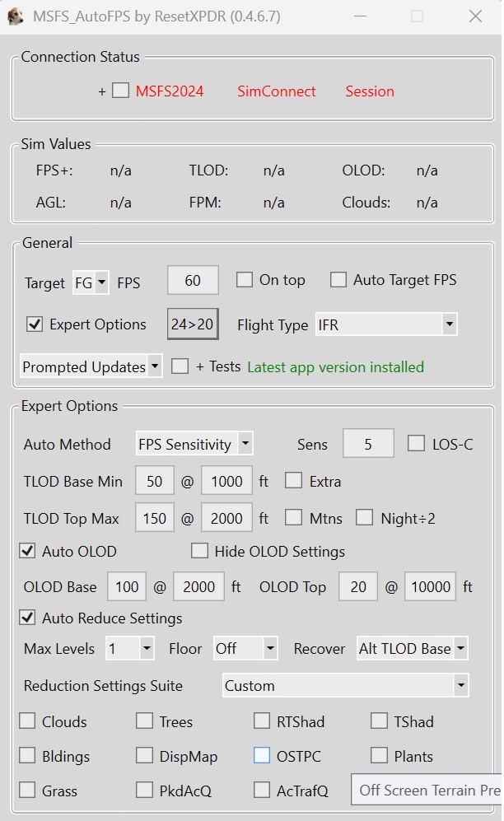Screen dimensions: 504x821
Task: Enable the DispMap checkbox
Action: coord(144,756)
